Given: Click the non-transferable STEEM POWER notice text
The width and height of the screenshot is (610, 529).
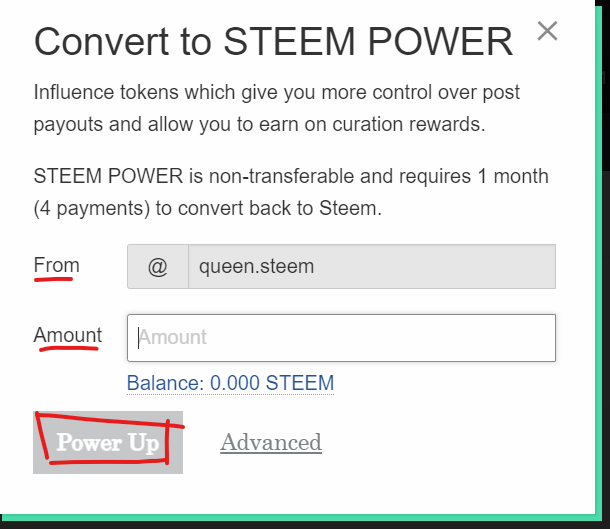Looking at the screenshot, I should click(291, 192).
